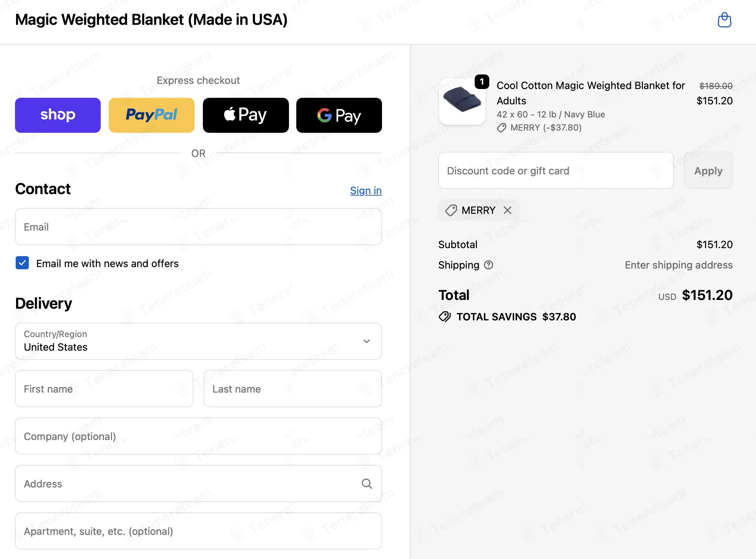Click the MERRY discount tag icon
This screenshot has width=756, height=559.
point(451,210)
